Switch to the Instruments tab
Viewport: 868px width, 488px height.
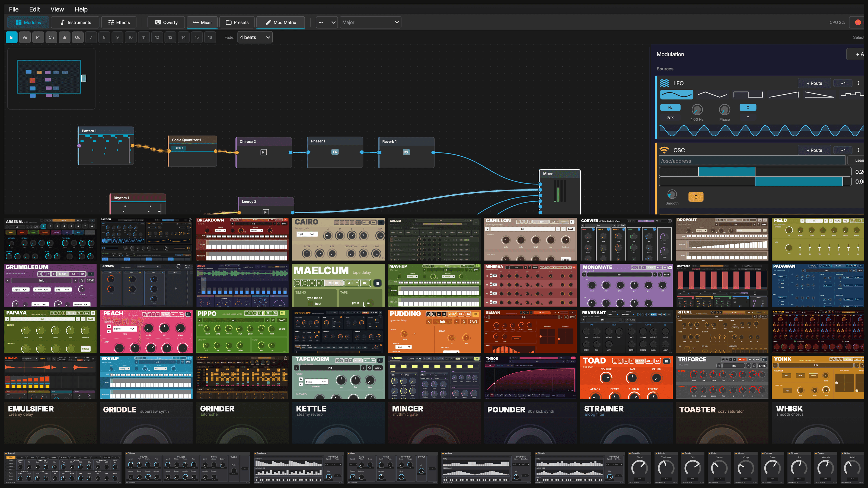(75, 23)
